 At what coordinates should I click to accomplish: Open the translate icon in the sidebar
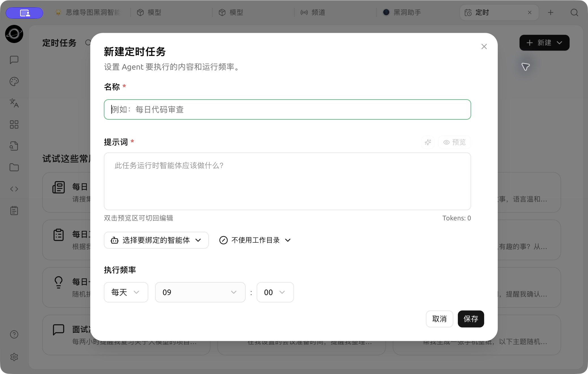pyautogui.click(x=14, y=103)
